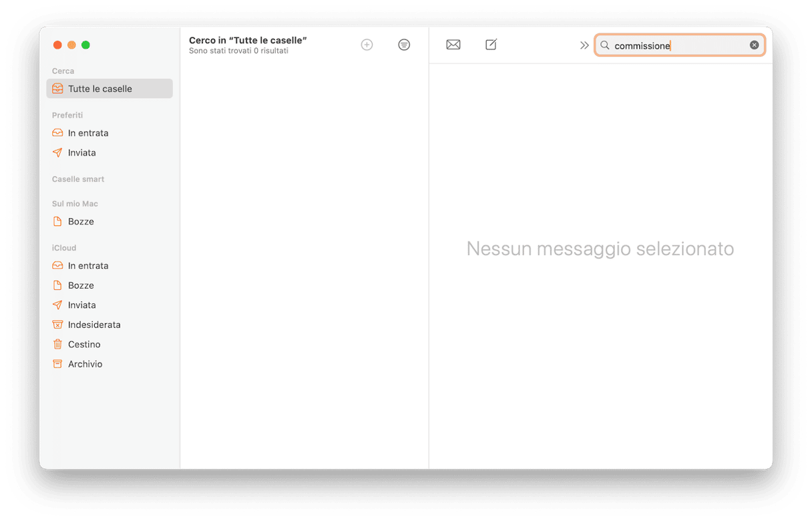Click the Get Mail envelope icon
The image size is (812, 521).
pos(453,45)
